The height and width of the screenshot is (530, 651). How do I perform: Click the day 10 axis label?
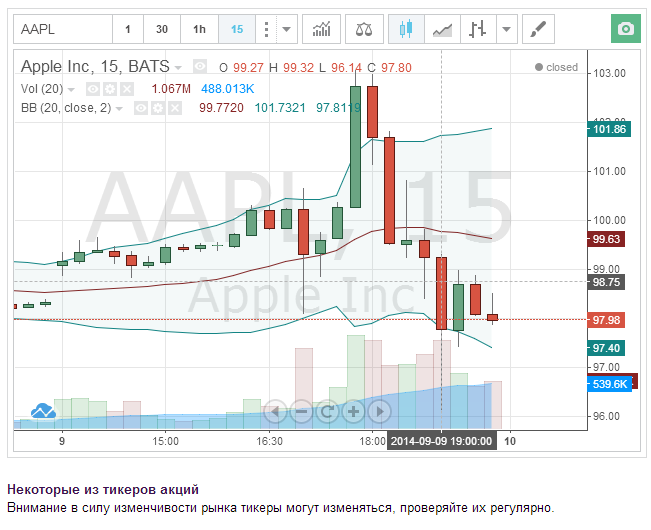coord(510,441)
